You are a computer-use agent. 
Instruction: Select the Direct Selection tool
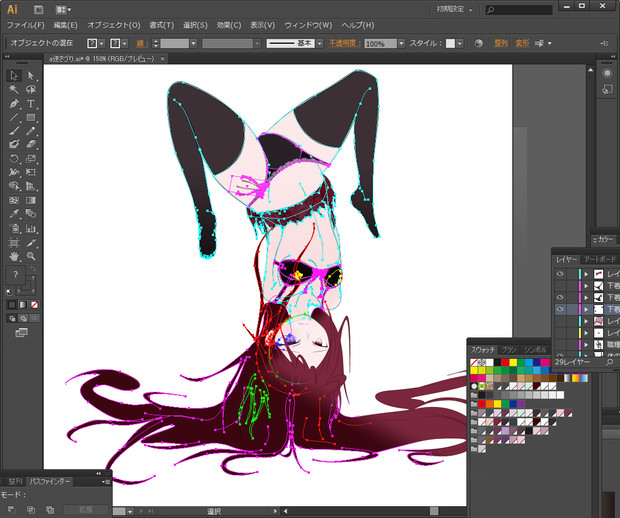coord(31,76)
